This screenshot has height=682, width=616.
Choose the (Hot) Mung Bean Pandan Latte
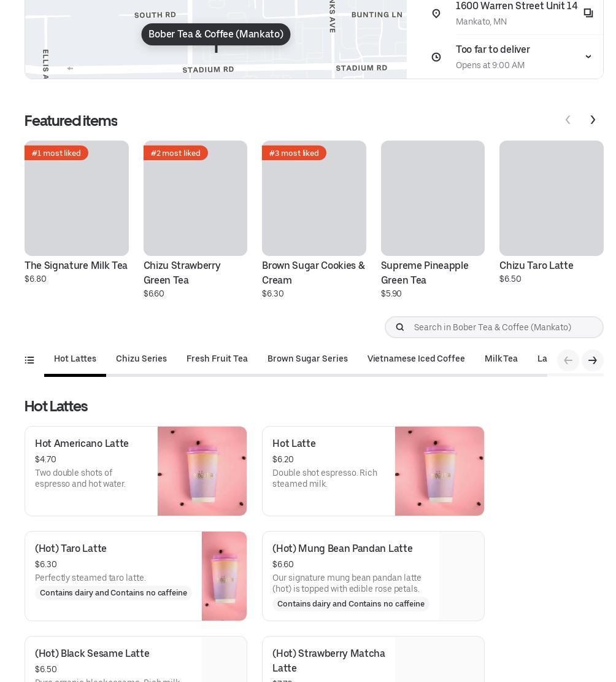373,576
